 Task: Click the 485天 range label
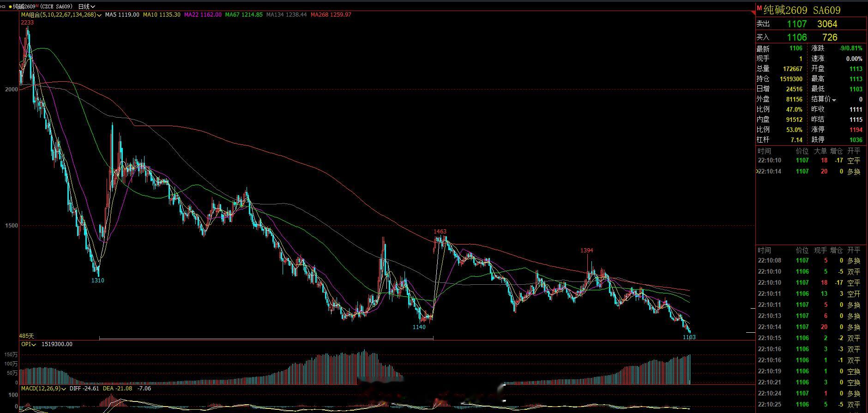pyautogui.click(x=27, y=336)
